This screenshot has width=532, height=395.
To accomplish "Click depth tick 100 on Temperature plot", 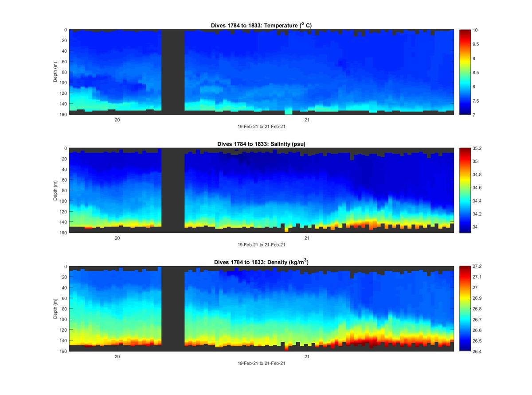I will pos(63,83).
